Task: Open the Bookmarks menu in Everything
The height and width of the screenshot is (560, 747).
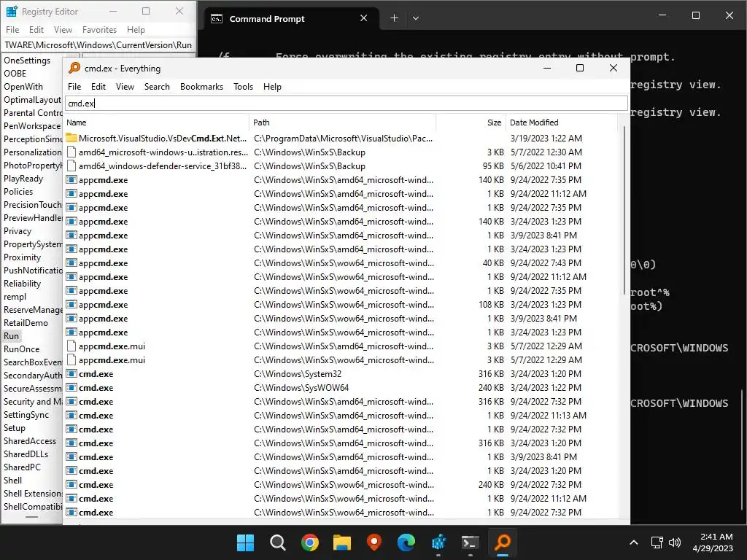Action: point(201,87)
